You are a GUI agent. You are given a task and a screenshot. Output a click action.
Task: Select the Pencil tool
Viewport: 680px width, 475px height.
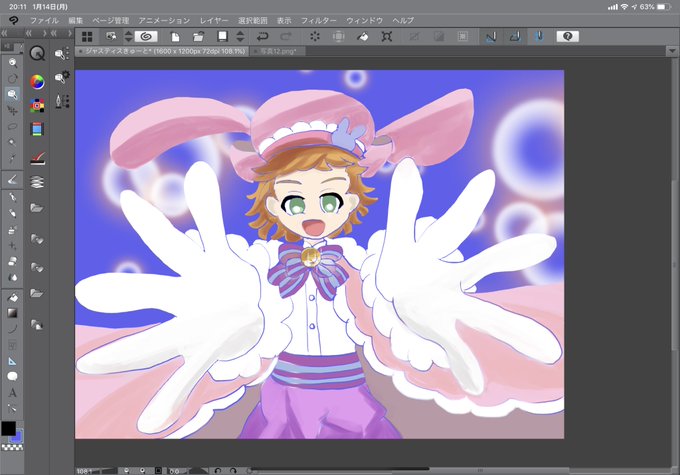click(13, 198)
